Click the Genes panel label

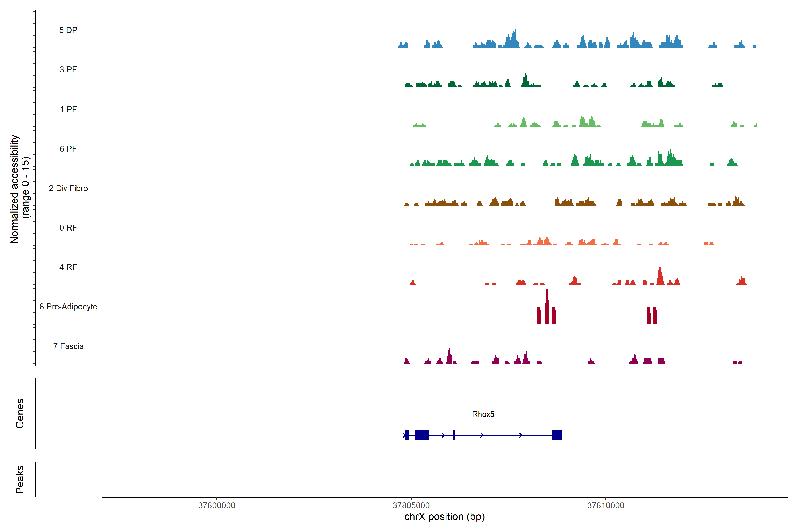pos(20,414)
